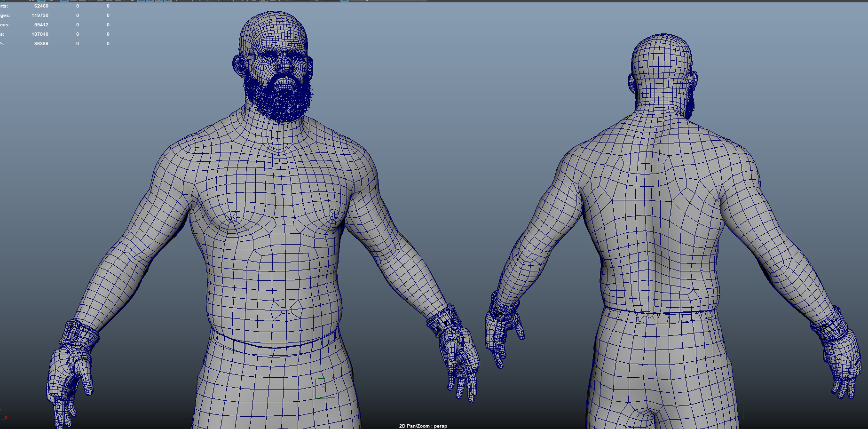Click the 62460 vertex count value
Screen dimensions: 868x429
(x=41, y=6)
